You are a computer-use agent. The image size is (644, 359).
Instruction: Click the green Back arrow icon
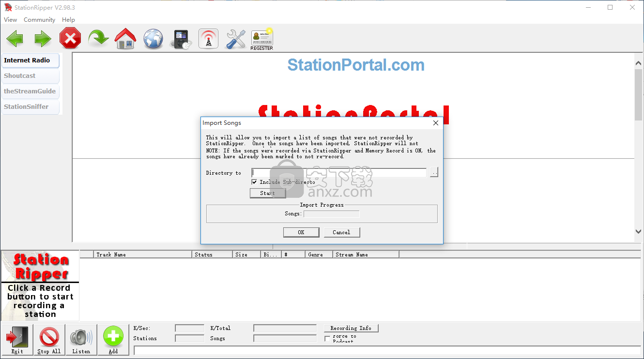tap(15, 39)
